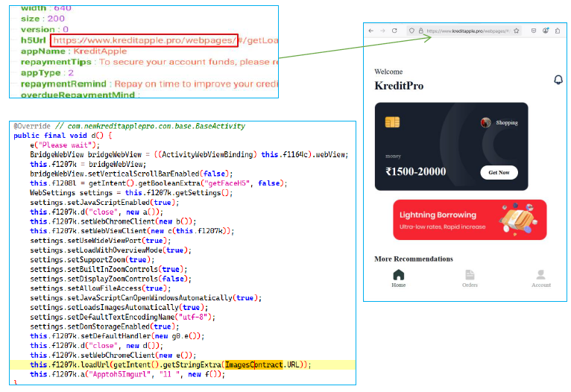Click the 'setAllowFileAccess(true)' line
571x392 pixels.
[x=100, y=288]
